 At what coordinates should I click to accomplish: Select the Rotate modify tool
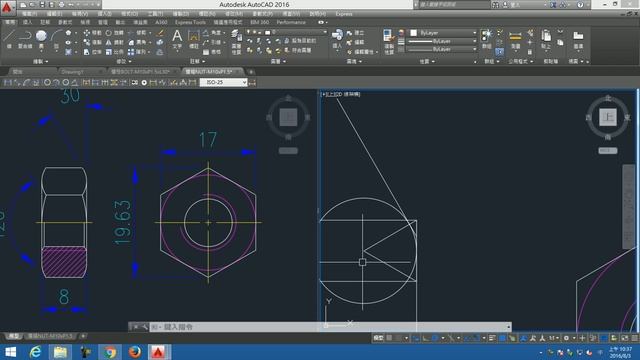pos(115,33)
